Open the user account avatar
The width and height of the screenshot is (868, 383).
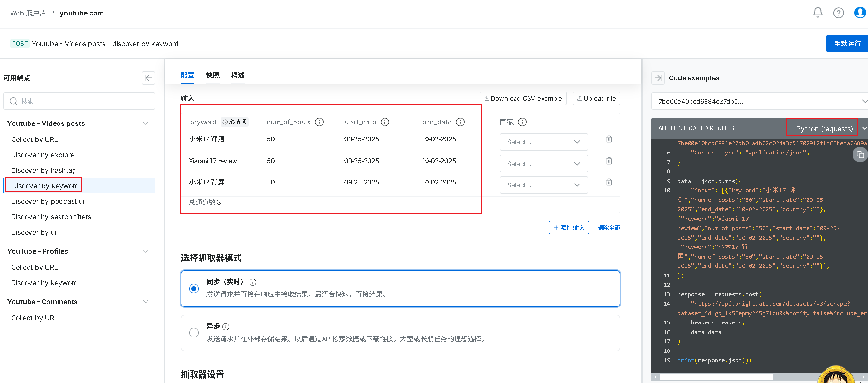click(x=860, y=13)
